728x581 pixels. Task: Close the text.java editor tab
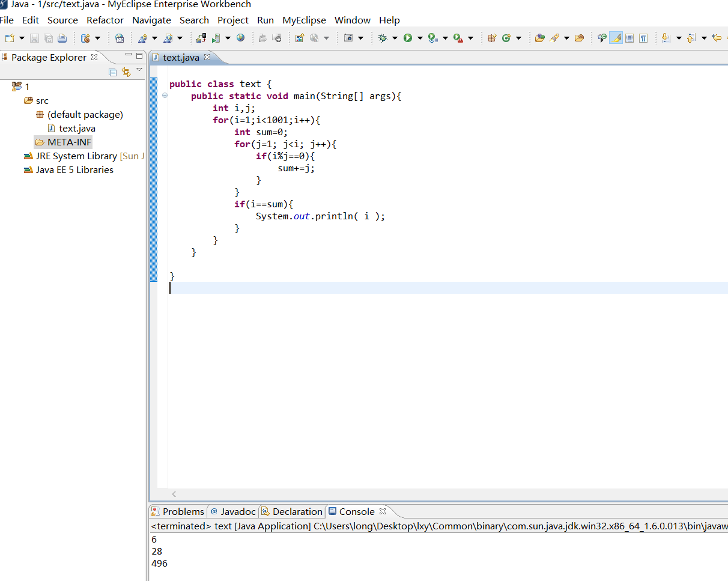click(x=207, y=57)
